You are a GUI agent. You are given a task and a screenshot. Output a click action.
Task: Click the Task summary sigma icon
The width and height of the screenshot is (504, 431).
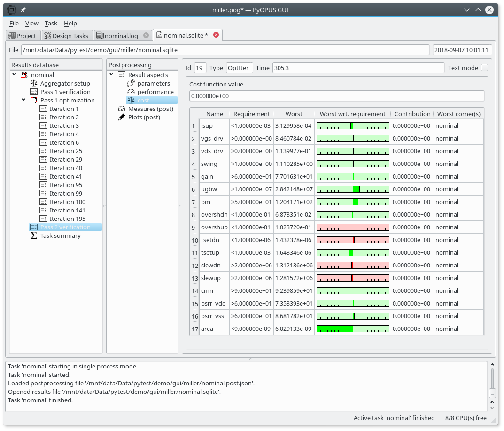(34, 235)
